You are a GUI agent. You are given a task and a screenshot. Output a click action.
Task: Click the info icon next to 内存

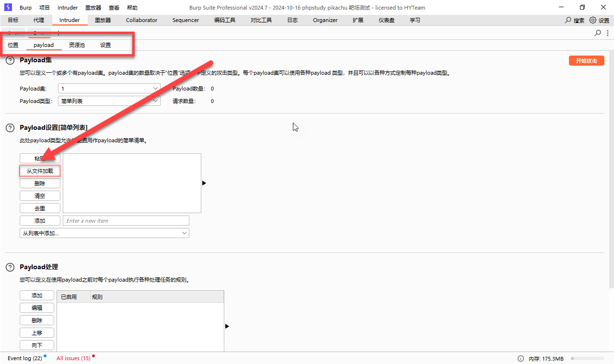521,359
